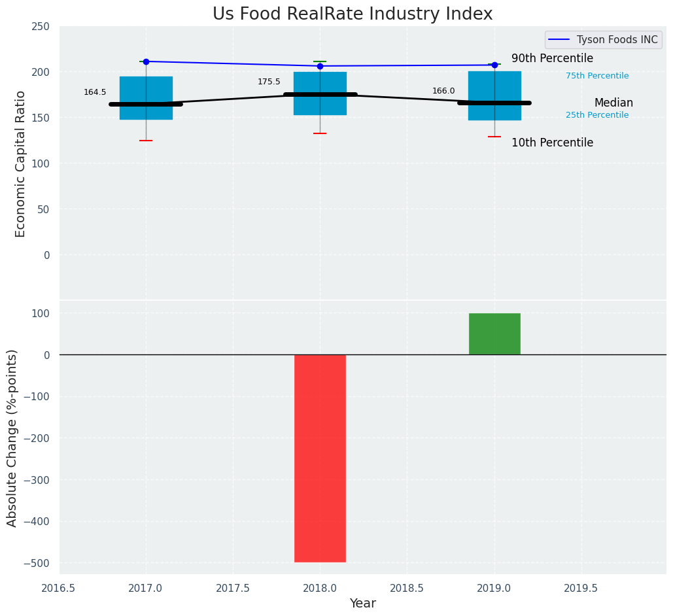Click the red 10th percentile cap for 2017
673x616 pixels.
click(146, 141)
